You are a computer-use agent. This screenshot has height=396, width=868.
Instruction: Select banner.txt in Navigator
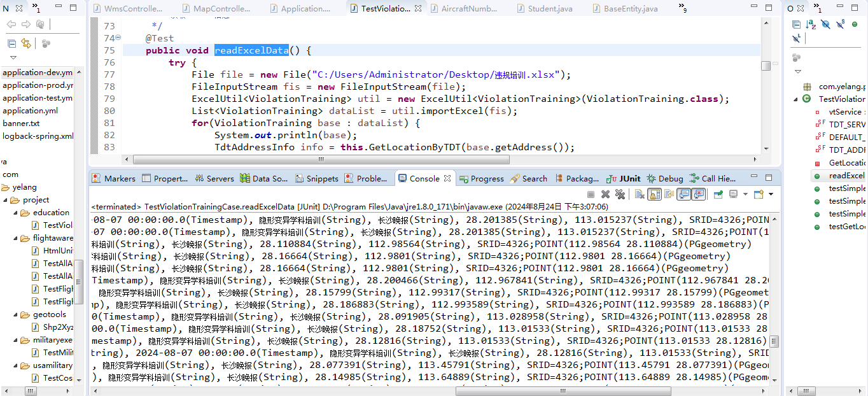21,124
